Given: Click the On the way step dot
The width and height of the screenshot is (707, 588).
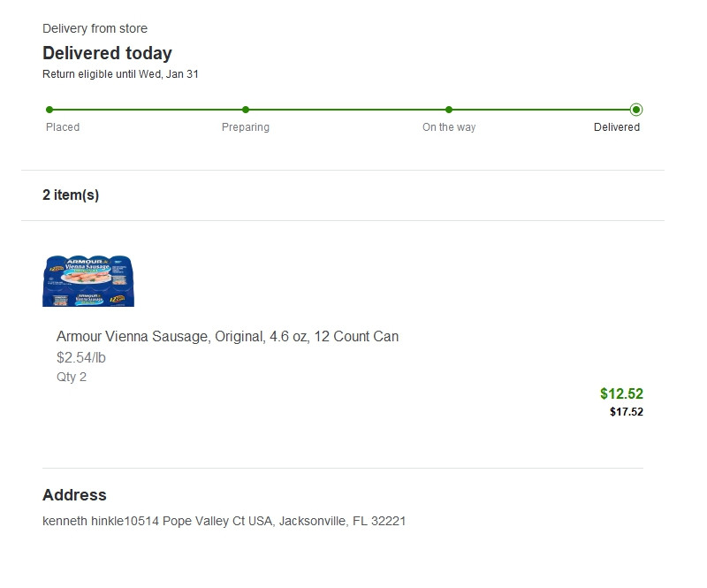Looking at the screenshot, I should click(x=449, y=110).
